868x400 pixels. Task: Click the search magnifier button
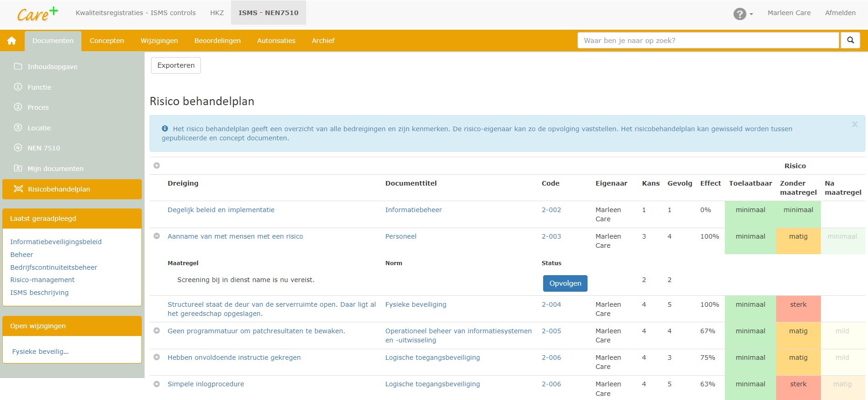pos(850,40)
